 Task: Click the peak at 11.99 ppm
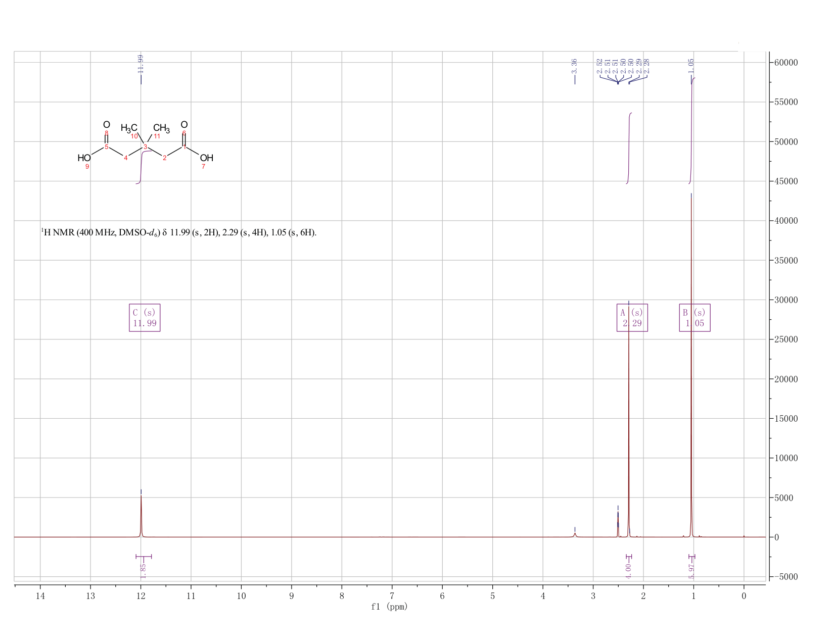point(141,515)
